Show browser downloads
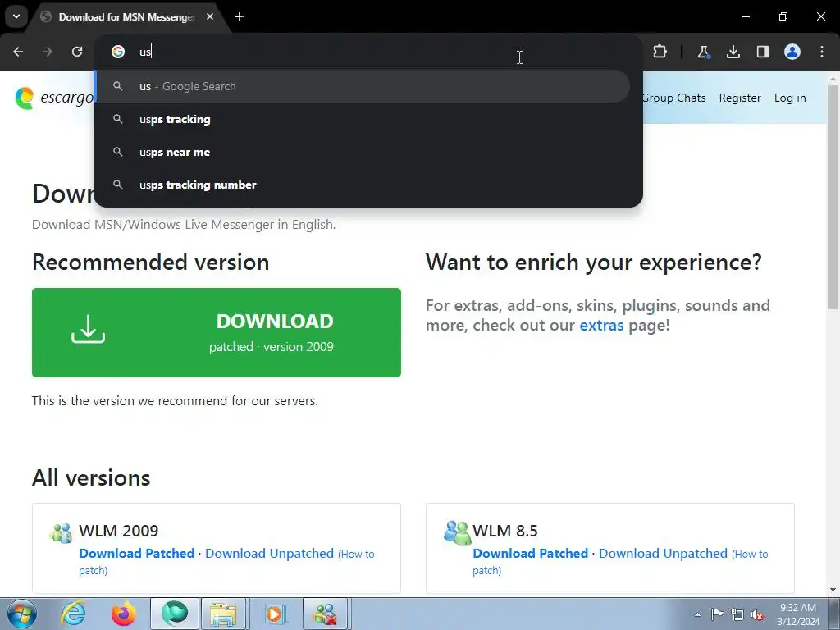 click(733, 52)
